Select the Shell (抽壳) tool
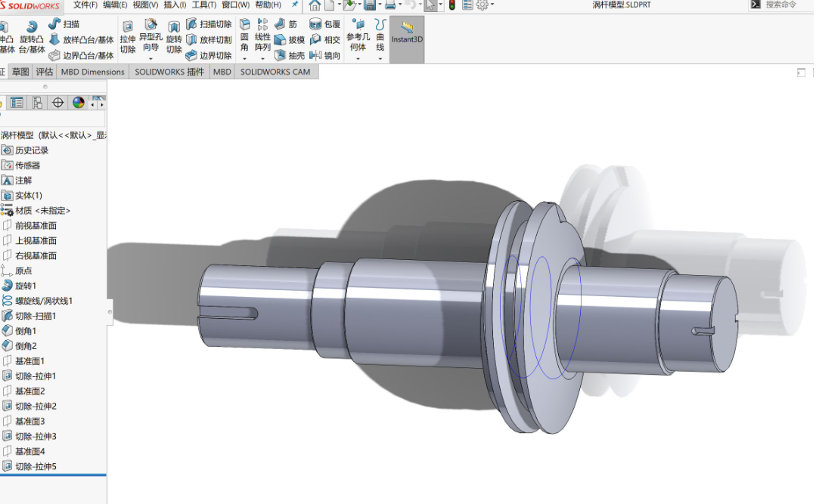 click(290, 55)
